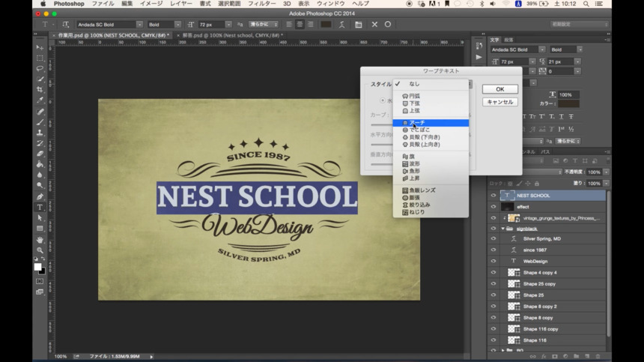The width and height of the screenshot is (644, 362).
Task: Hide the NEST SCHOOL layer
Action: pyautogui.click(x=493, y=196)
